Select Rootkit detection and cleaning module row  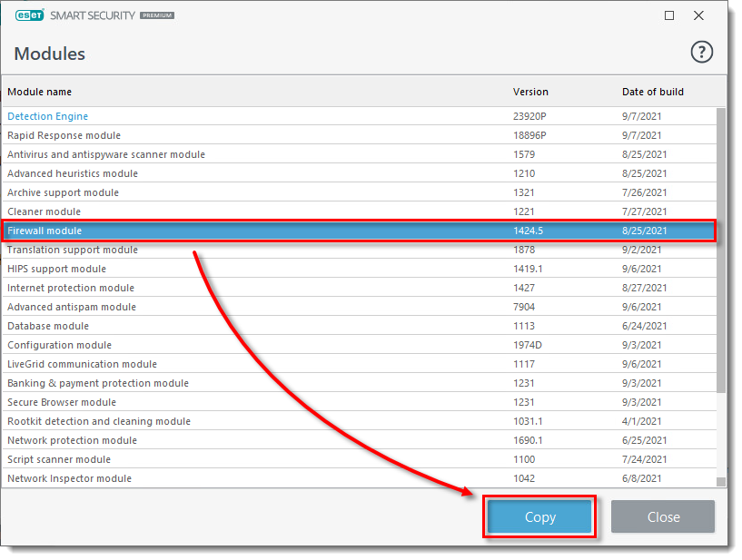[360, 421]
